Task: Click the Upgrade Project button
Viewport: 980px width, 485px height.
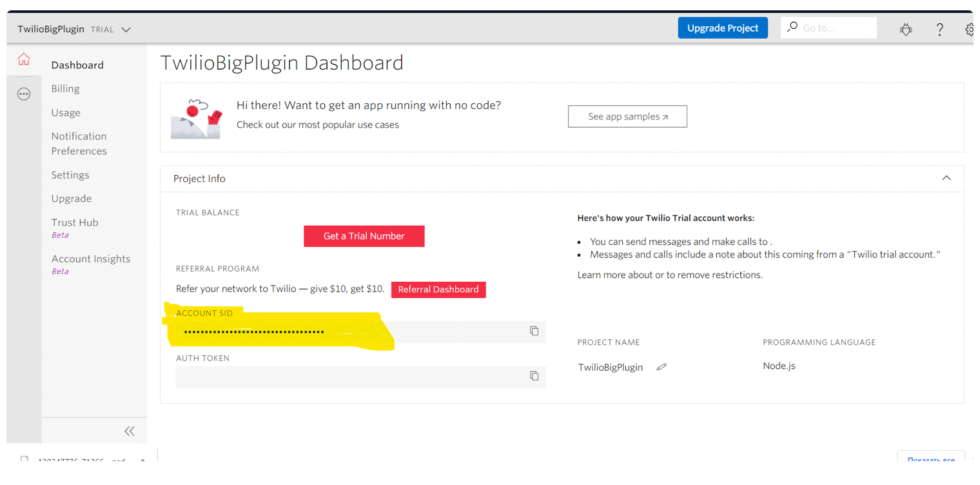Action: (723, 28)
